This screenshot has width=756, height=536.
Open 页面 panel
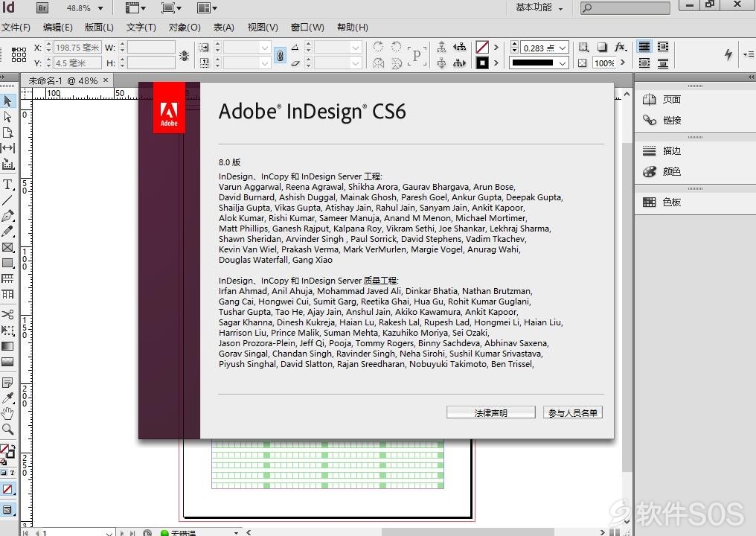[x=661, y=100]
